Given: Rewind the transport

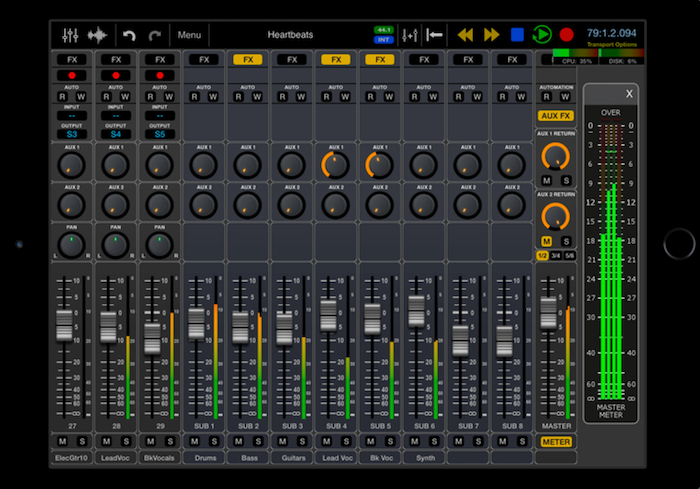Looking at the screenshot, I should point(465,35).
